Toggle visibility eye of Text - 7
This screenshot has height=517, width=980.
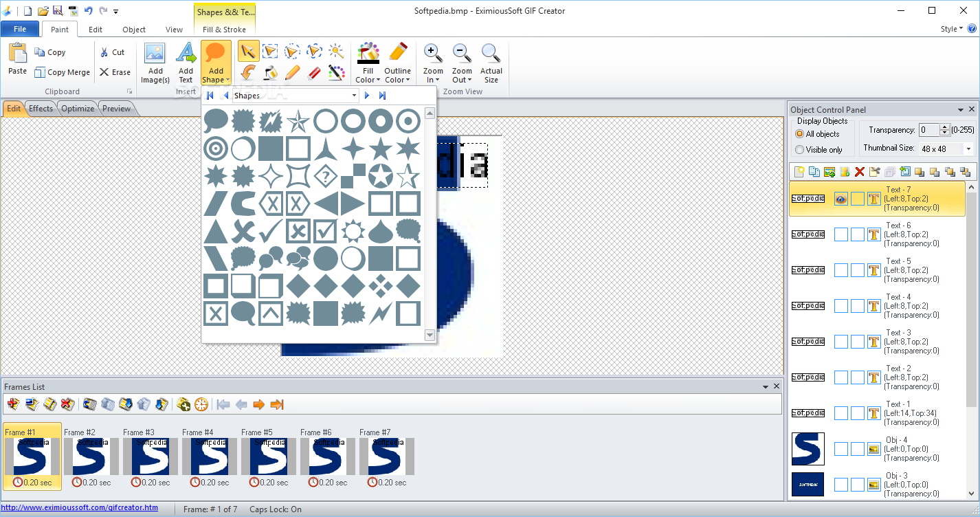(841, 199)
